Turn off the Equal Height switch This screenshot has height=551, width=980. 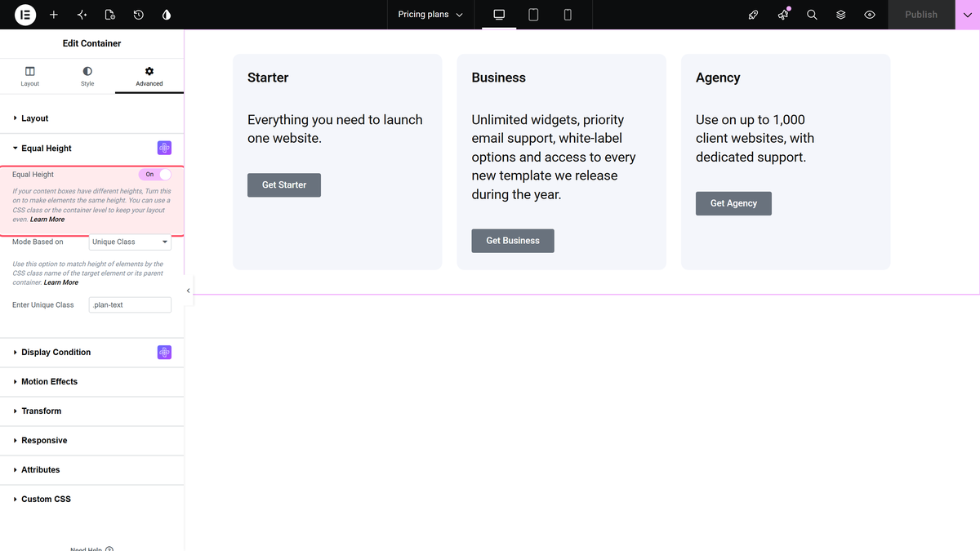click(155, 175)
